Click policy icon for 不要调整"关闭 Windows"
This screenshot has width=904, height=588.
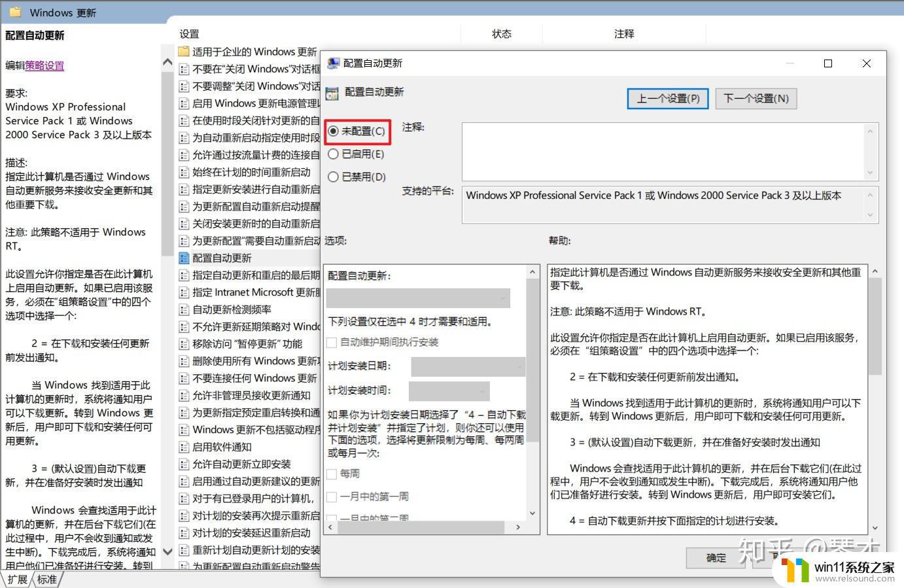point(184,86)
